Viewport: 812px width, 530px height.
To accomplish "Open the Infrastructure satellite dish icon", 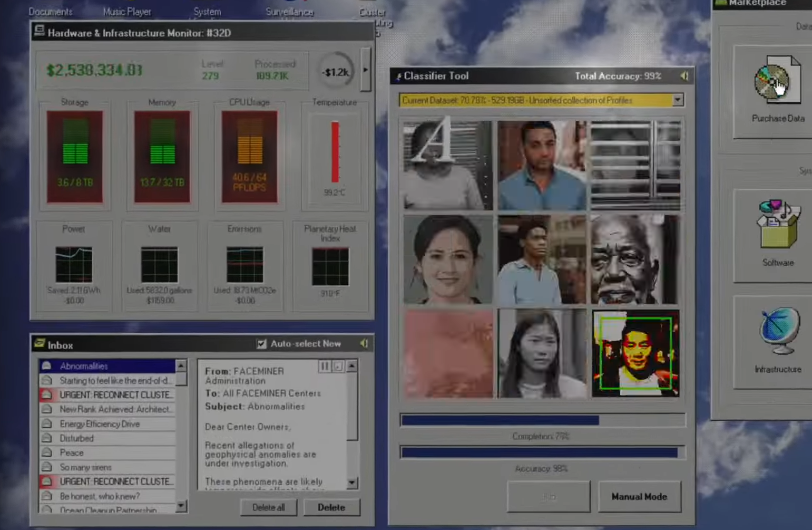I will 778,331.
